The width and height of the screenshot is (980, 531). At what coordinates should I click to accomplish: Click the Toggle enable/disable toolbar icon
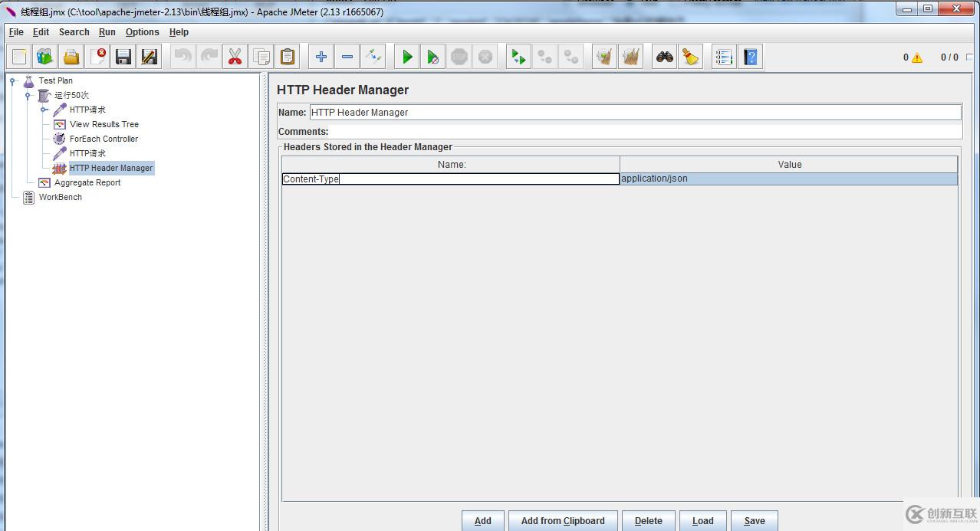coord(373,57)
